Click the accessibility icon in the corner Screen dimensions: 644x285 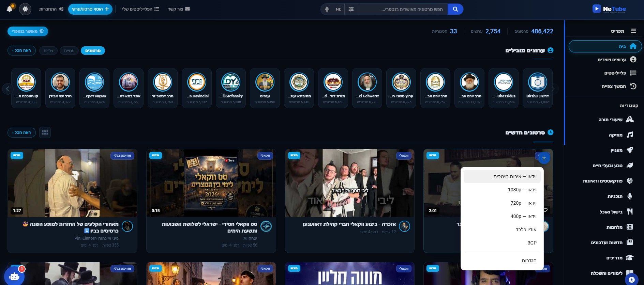coord(631,280)
